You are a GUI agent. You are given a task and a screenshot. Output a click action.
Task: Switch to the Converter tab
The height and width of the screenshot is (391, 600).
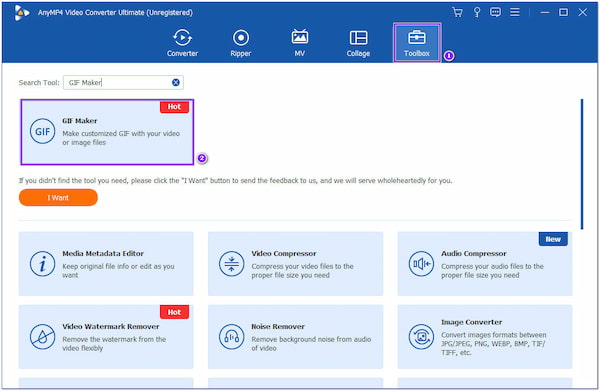pos(182,42)
